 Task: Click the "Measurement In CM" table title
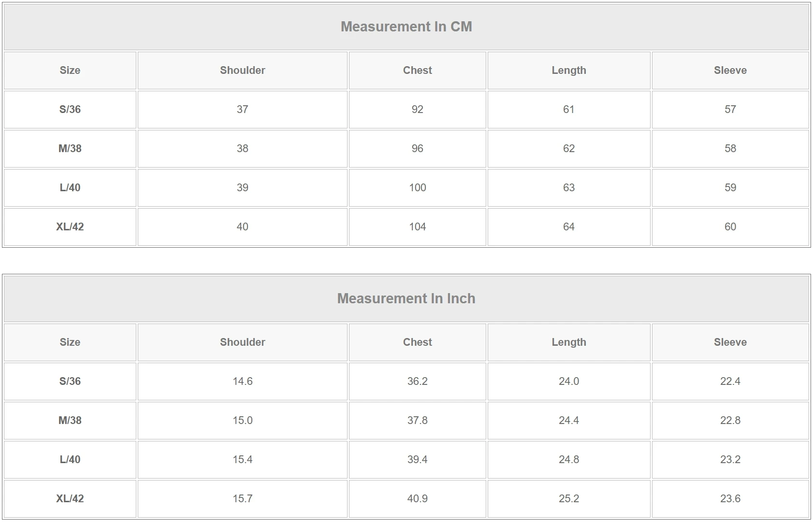[406, 27]
